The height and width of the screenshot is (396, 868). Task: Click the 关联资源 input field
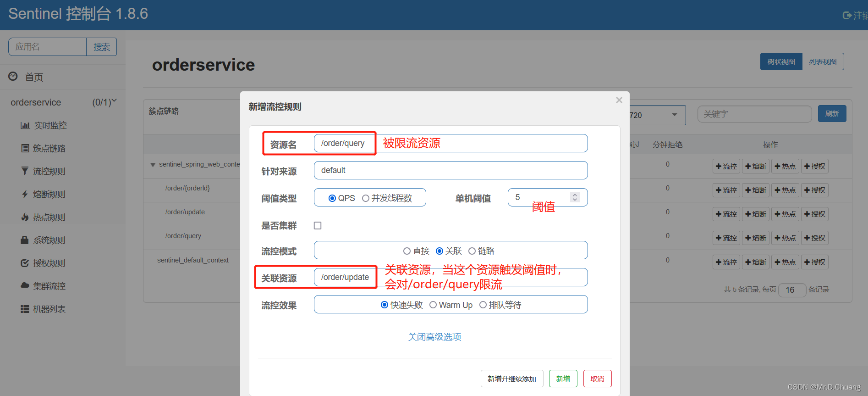coord(450,277)
